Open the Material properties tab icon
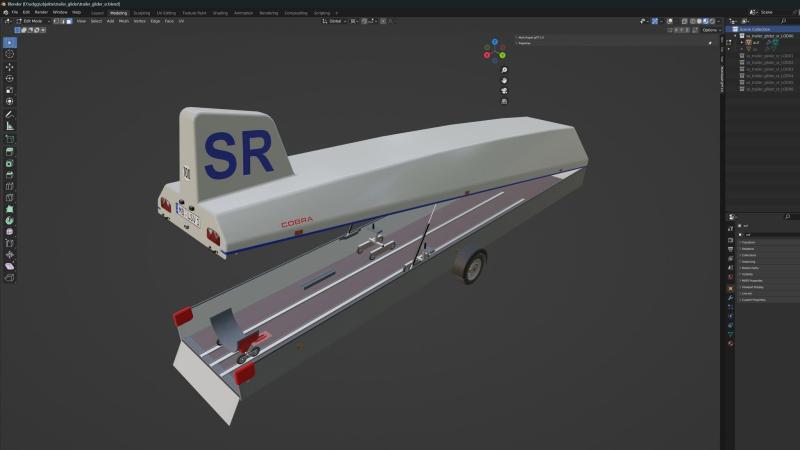 tap(731, 344)
